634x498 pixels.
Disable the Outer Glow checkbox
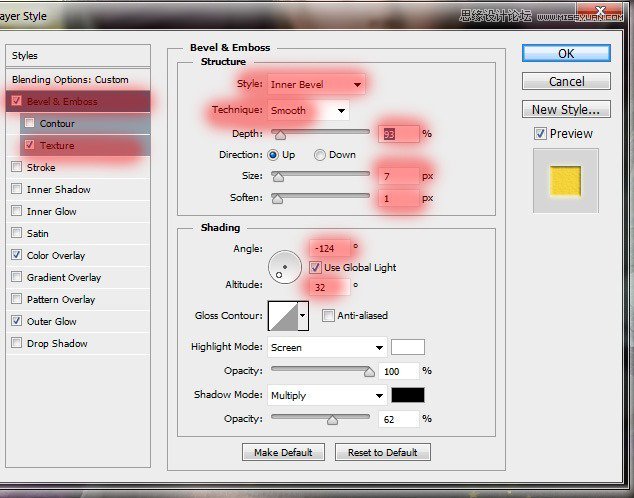click(17, 321)
